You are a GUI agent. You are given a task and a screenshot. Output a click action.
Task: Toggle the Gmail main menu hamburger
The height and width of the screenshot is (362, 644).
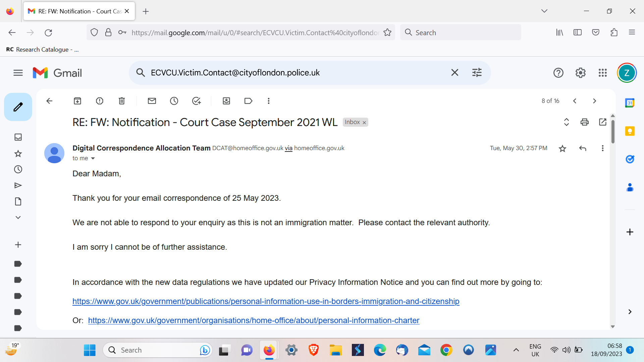pos(18,73)
